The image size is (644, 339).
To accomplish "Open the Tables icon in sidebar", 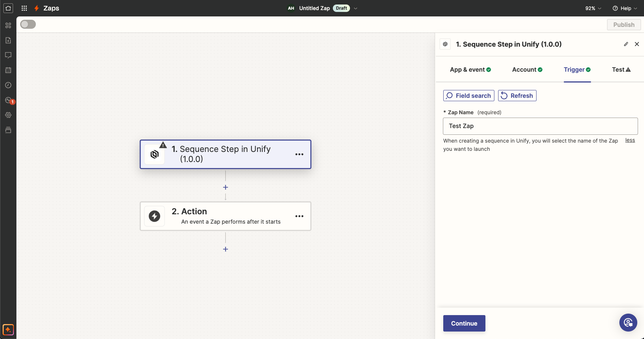I will [8, 70].
